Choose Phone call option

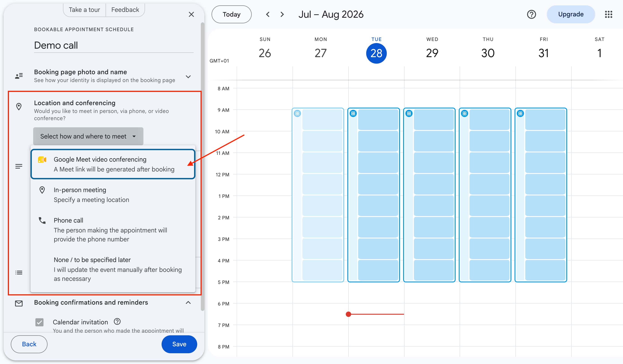coord(113,230)
